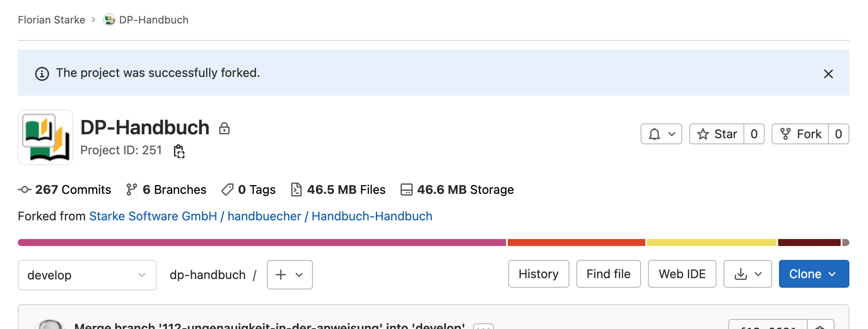Copy the project ID with clipboard icon
Screen dimensions: 868x329
[179, 151]
